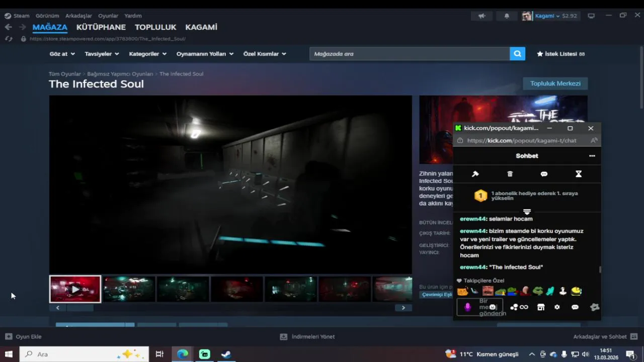Switch to the KÜTÜPHANE tab
This screenshot has height=362, width=644.
click(101, 27)
